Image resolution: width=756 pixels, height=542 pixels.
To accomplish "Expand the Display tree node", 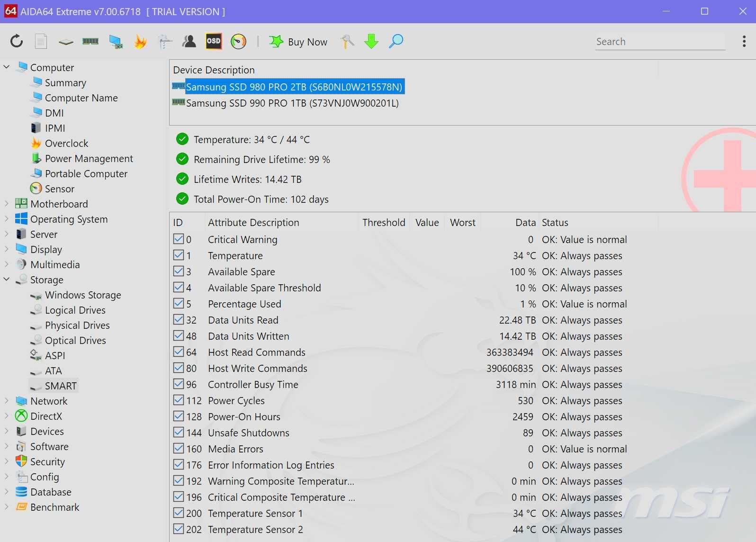I will [x=7, y=249].
